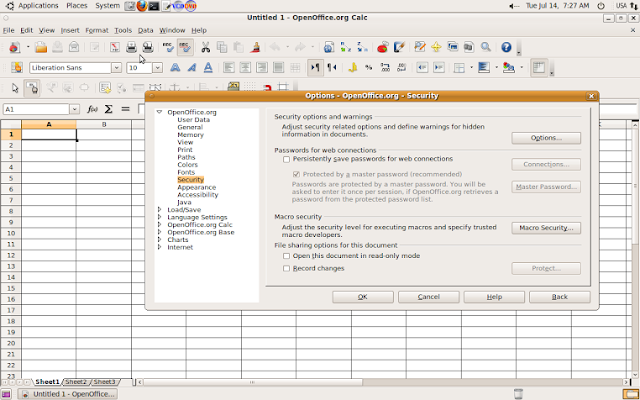Open the Tools menu
The height and width of the screenshot is (400, 640).
click(123, 30)
